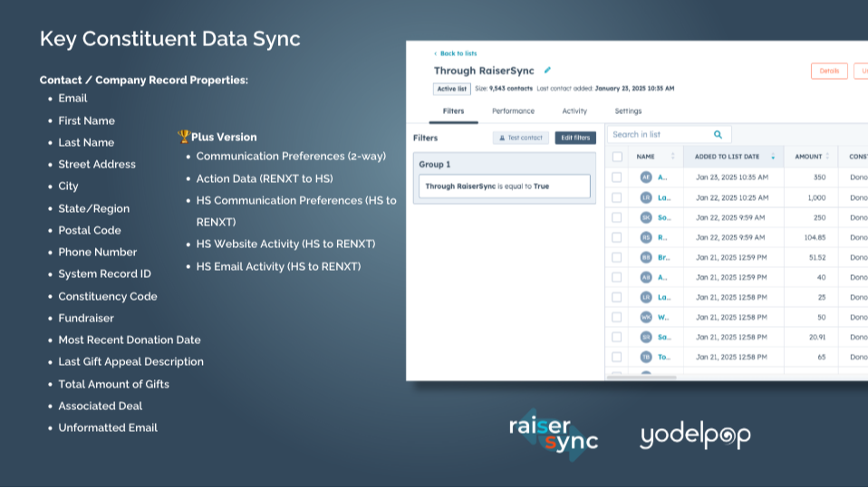
Task: Toggle the select-all checkbox in table header
Action: [x=617, y=157]
